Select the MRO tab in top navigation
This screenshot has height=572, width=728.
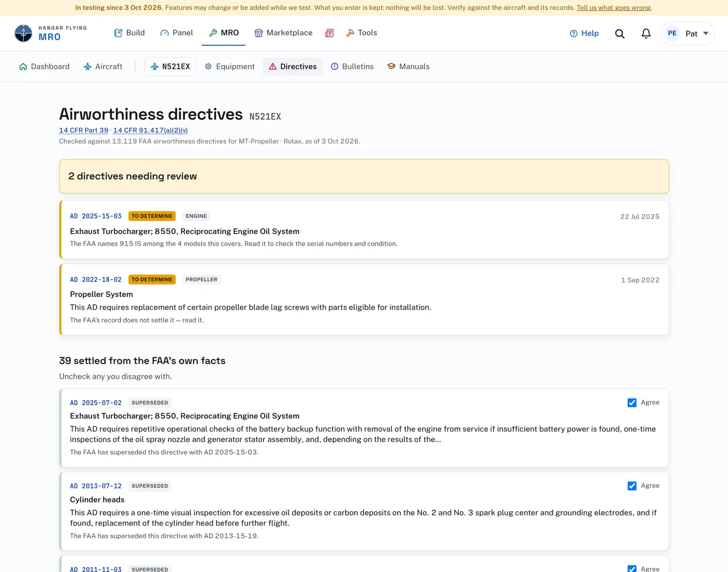(x=224, y=33)
